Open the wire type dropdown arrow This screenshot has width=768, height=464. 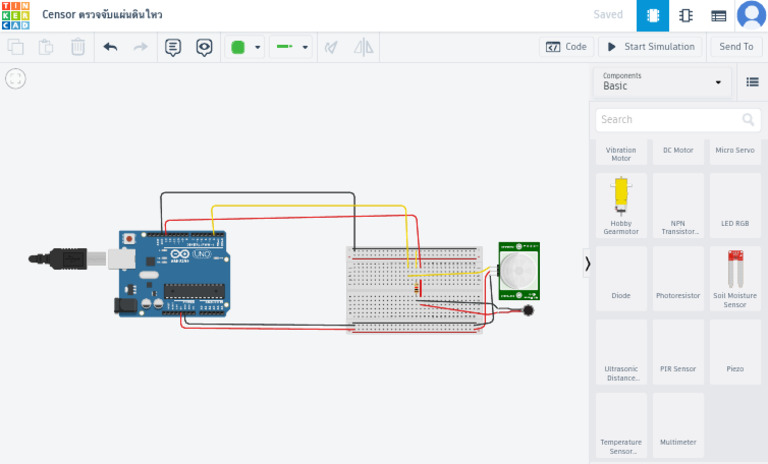[305, 48]
